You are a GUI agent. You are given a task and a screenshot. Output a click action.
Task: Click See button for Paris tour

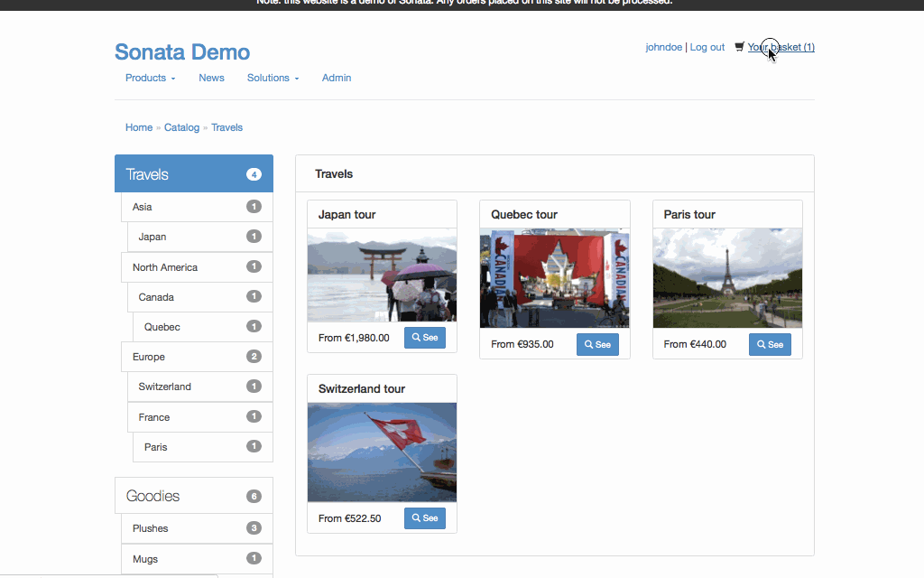point(770,344)
